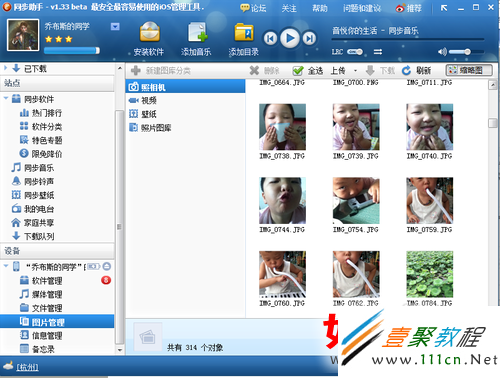Click the photo grid scroll-up arrow

[x=493, y=85]
